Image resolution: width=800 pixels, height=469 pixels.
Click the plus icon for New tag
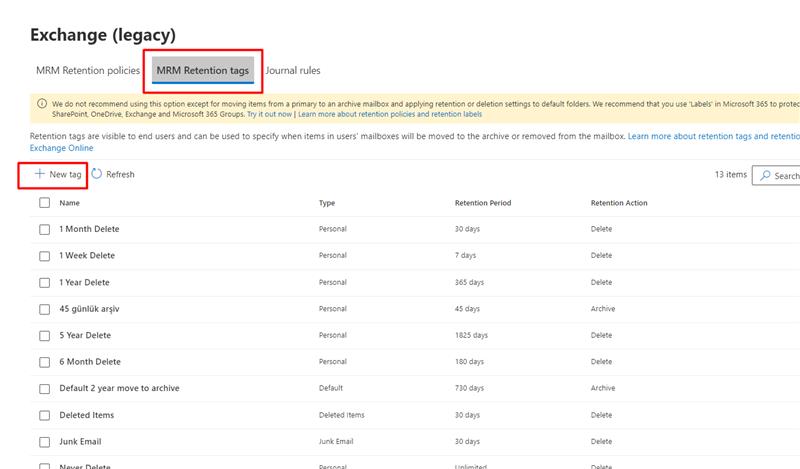coord(39,174)
